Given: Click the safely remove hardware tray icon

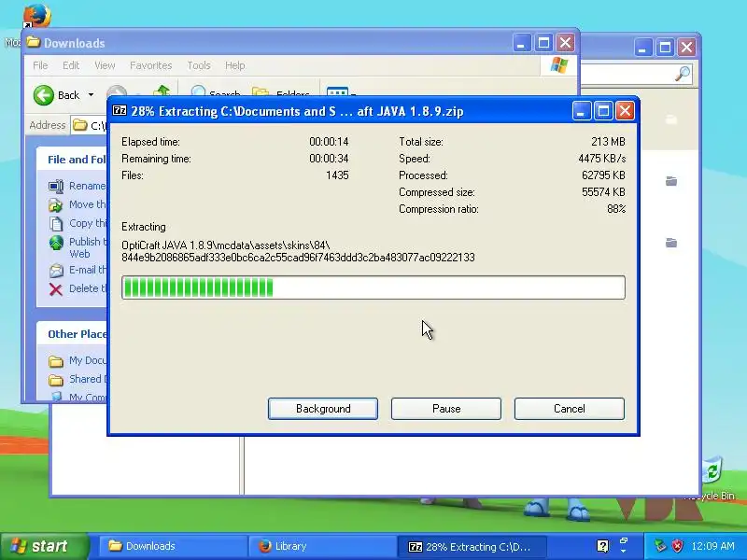Looking at the screenshot, I should [x=660, y=546].
